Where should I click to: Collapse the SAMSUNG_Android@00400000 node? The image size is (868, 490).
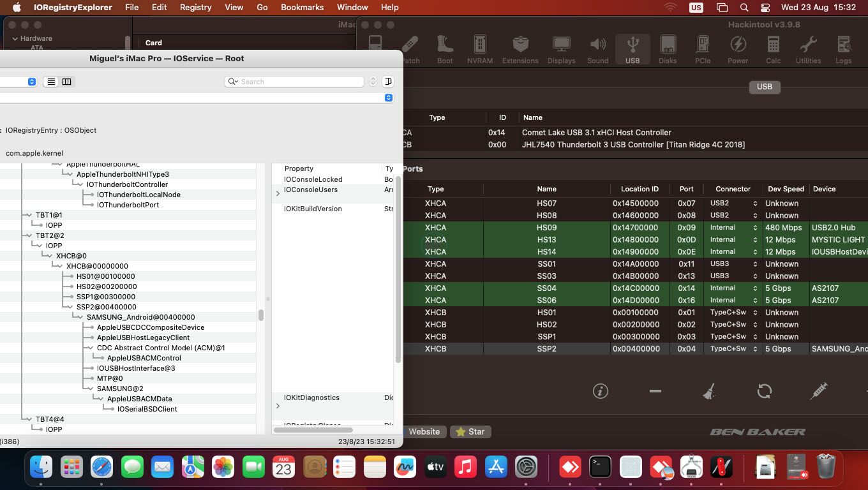pos(80,317)
